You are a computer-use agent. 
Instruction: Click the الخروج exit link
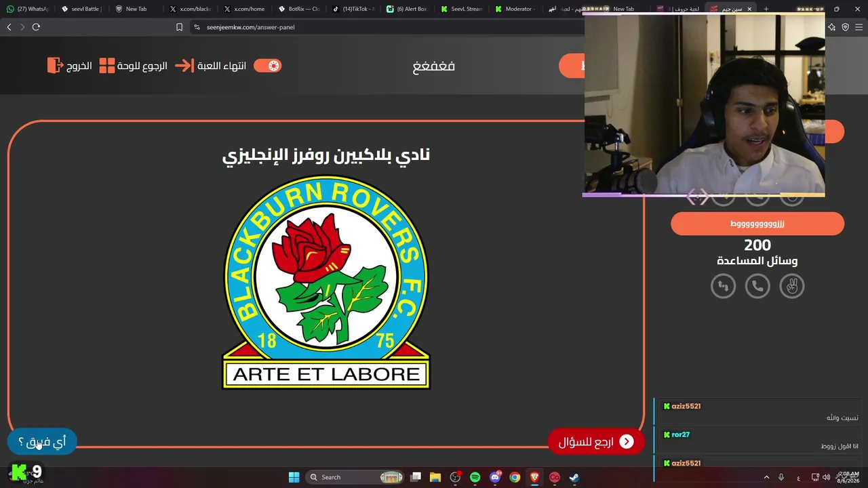point(79,66)
